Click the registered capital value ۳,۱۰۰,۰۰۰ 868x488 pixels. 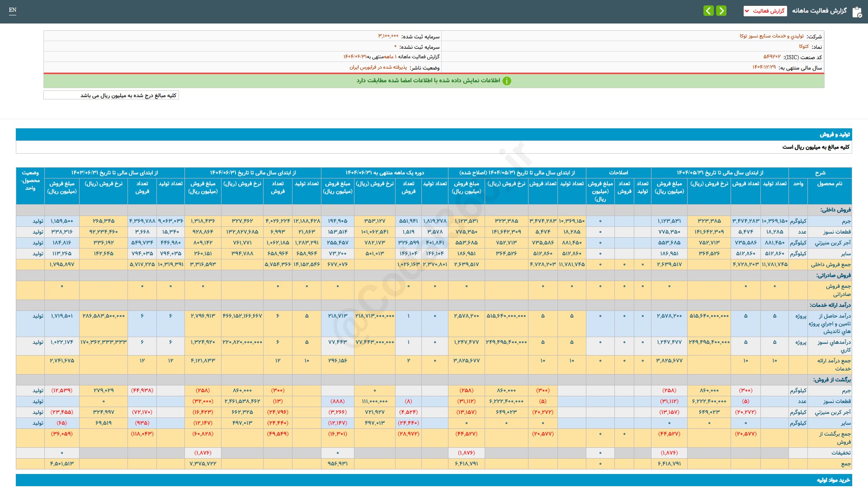tap(388, 36)
